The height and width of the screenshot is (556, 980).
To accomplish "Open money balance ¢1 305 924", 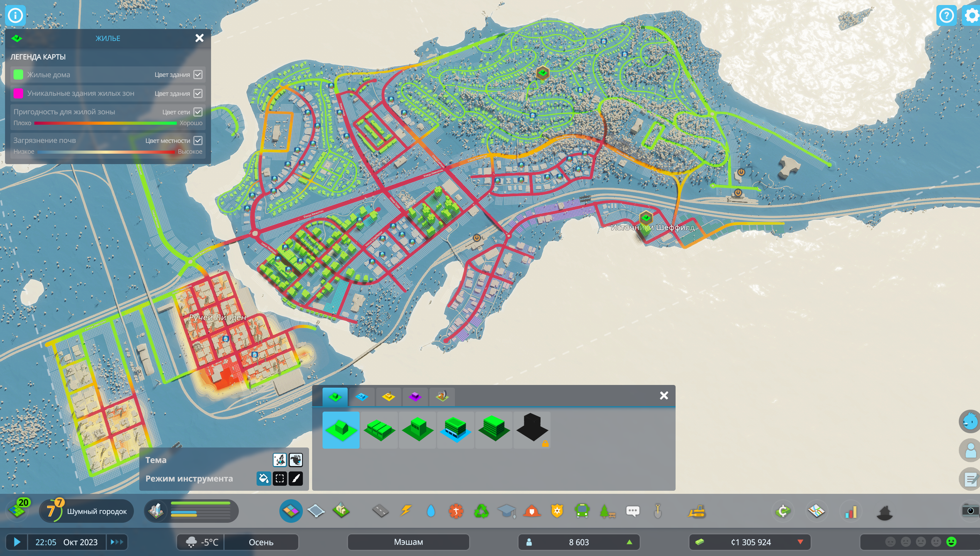I will point(750,542).
